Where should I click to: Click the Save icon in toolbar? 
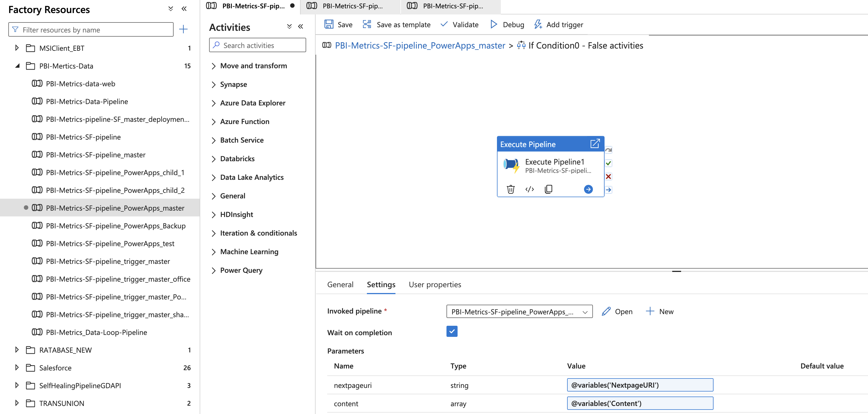click(329, 24)
